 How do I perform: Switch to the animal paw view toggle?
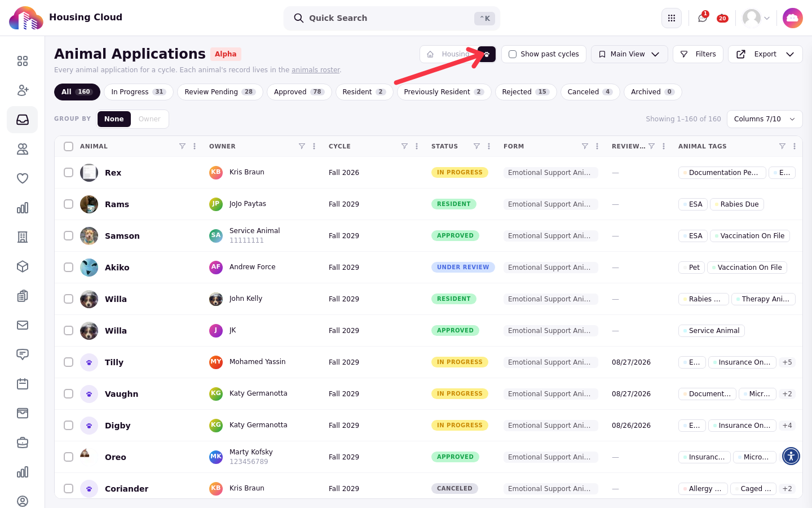[x=487, y=54]
